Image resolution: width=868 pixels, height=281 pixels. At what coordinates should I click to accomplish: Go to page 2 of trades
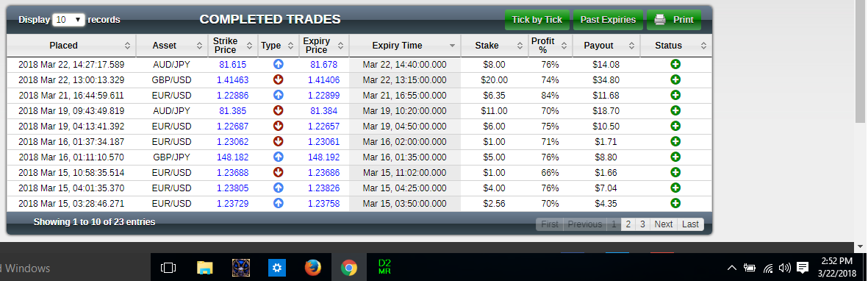[x=628, y=224]
